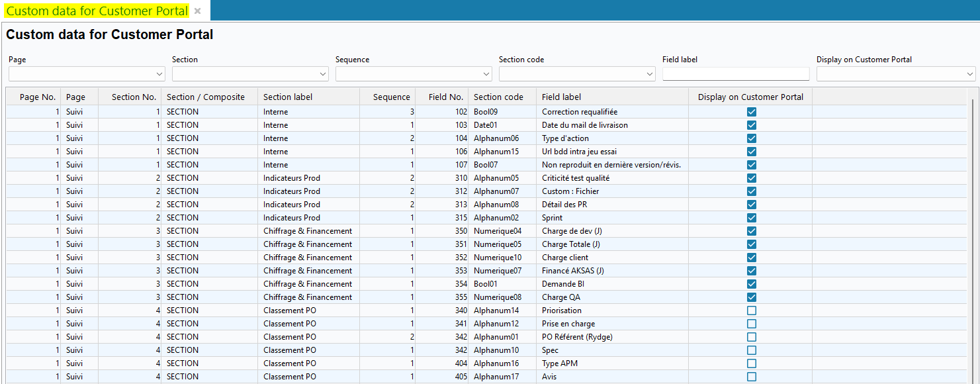Click the Field label column header
The image size is (980, 384).
(561, 97)
